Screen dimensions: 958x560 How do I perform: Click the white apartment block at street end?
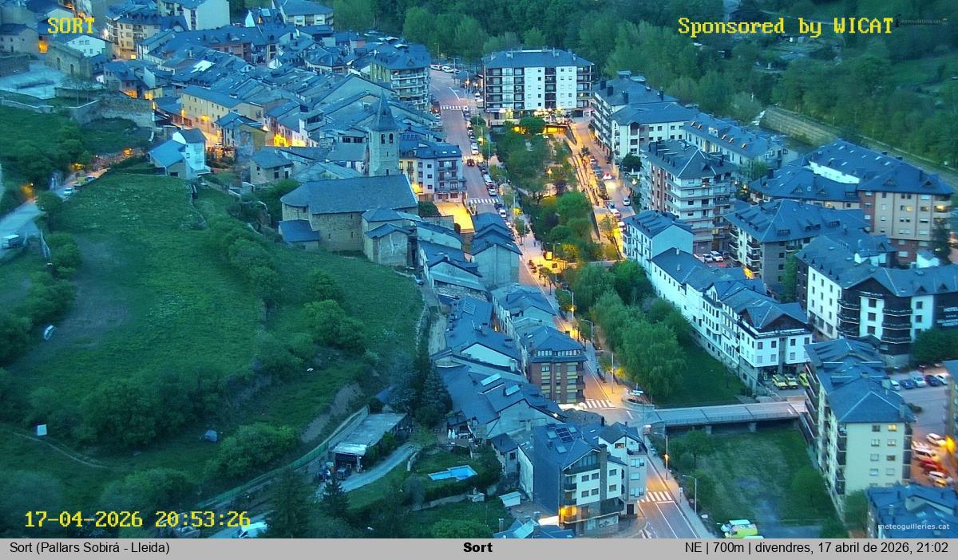[x=536, y=81]
